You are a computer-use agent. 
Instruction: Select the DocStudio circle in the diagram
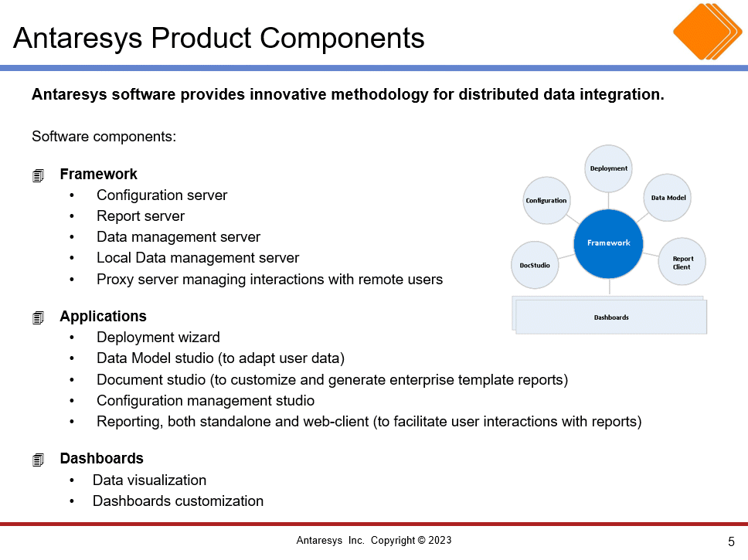point(535,265)
